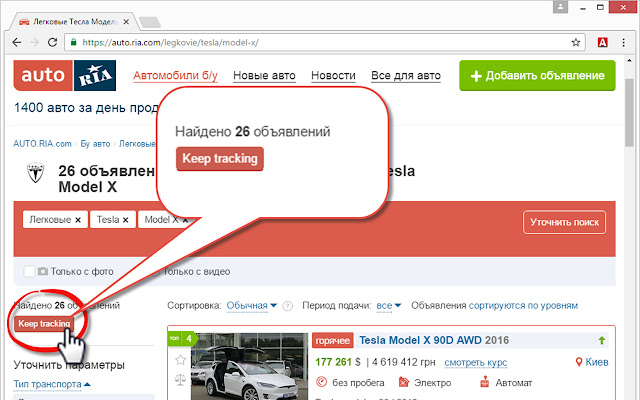The image size is (640, 400).
Task: Open the Новости menu
Action: click(x=333, y=76)
